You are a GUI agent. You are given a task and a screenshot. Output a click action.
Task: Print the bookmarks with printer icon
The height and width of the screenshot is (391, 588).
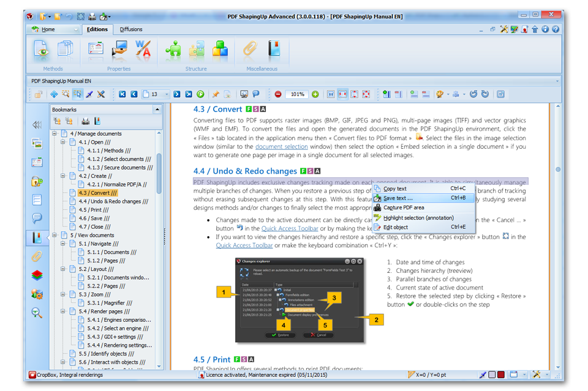click(86, 121)
